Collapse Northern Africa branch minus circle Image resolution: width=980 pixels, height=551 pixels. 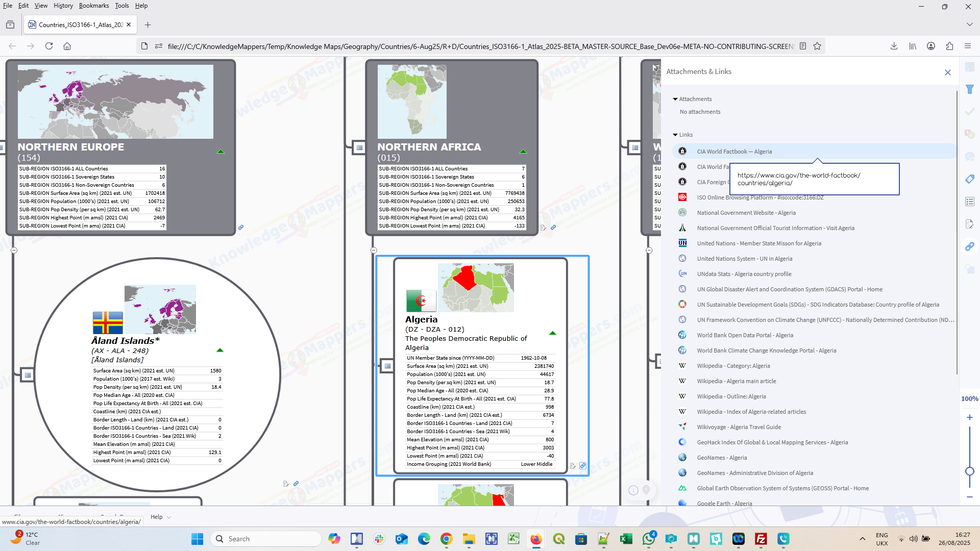coord(374,250)
